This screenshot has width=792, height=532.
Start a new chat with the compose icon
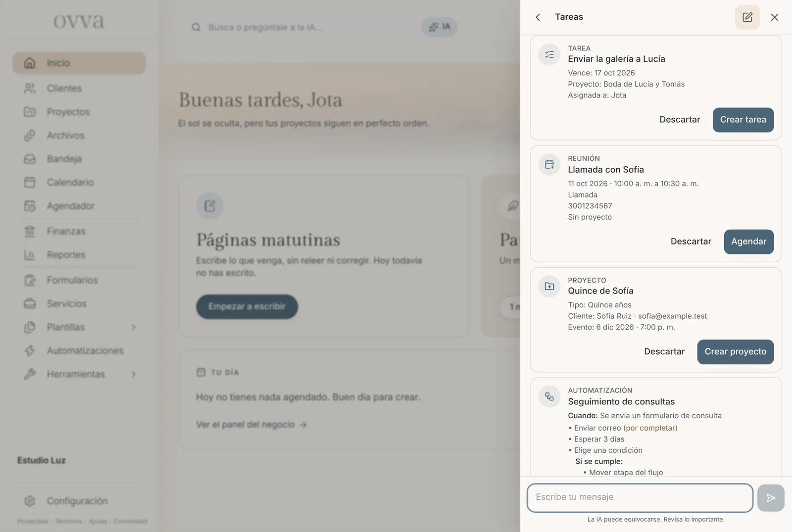pos(747,17)
